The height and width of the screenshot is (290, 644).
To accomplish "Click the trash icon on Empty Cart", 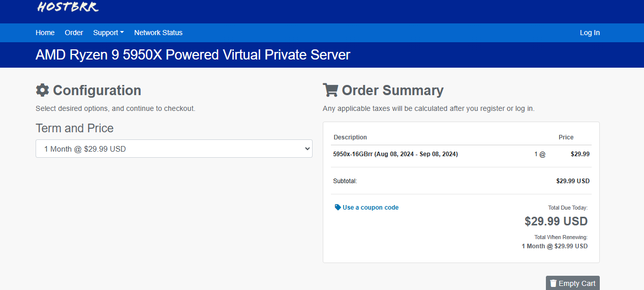I will tap(553, 283).
